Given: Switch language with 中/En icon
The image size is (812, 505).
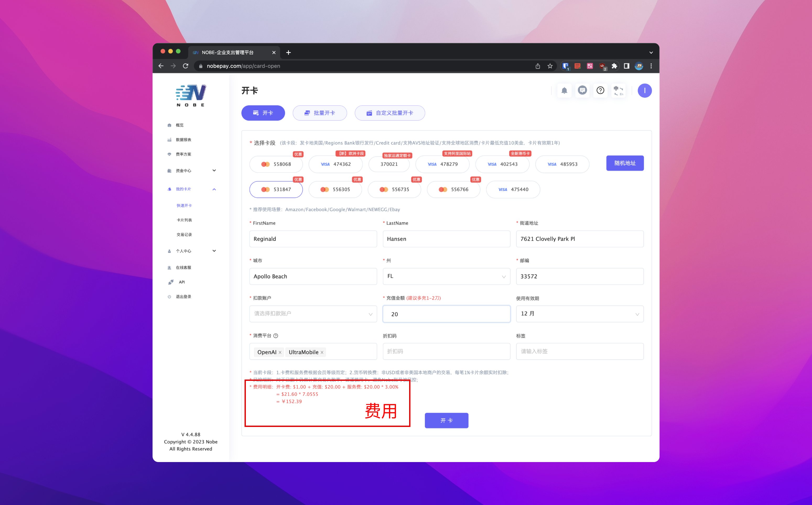Looking at the screenshot, I should point(619,91).
